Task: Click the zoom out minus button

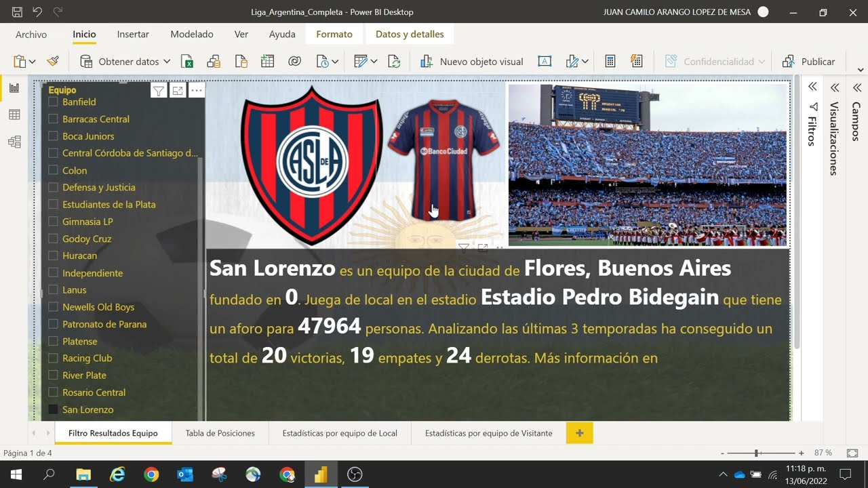Action: click(x=722, y=453)
